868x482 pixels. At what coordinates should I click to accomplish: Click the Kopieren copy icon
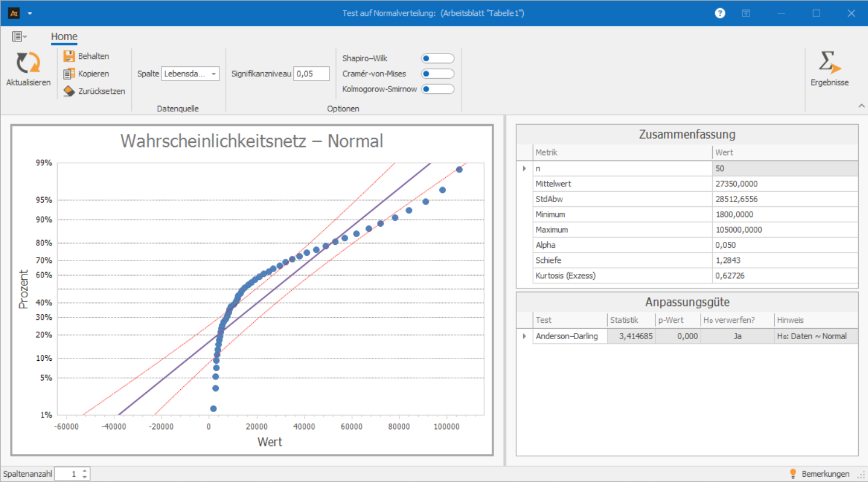(x=69, y=73)
